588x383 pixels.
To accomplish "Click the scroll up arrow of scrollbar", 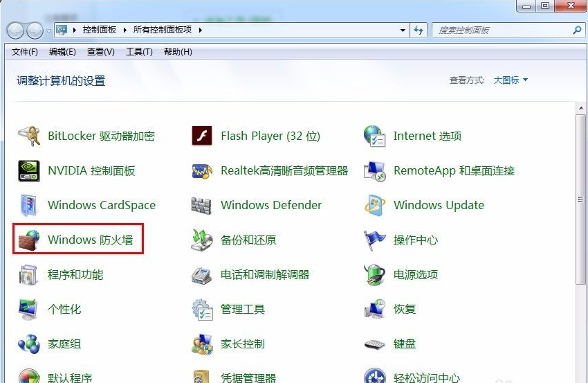I will pos(581,108).
